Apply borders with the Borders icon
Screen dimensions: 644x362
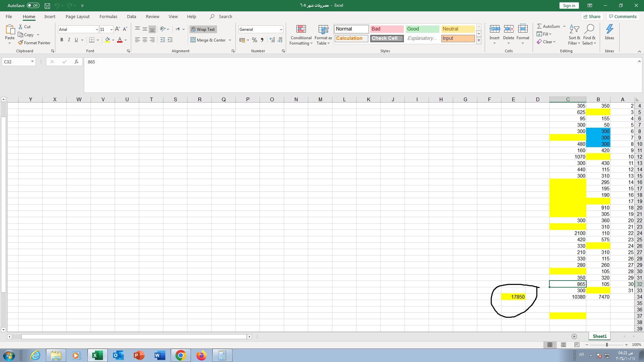(x=92, y=40)
